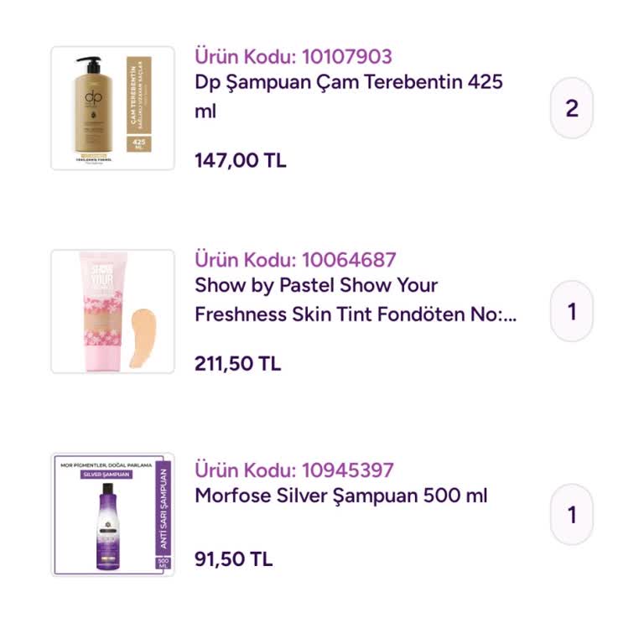Click the Pastel foundation quantity badge

tap(572, 311)
